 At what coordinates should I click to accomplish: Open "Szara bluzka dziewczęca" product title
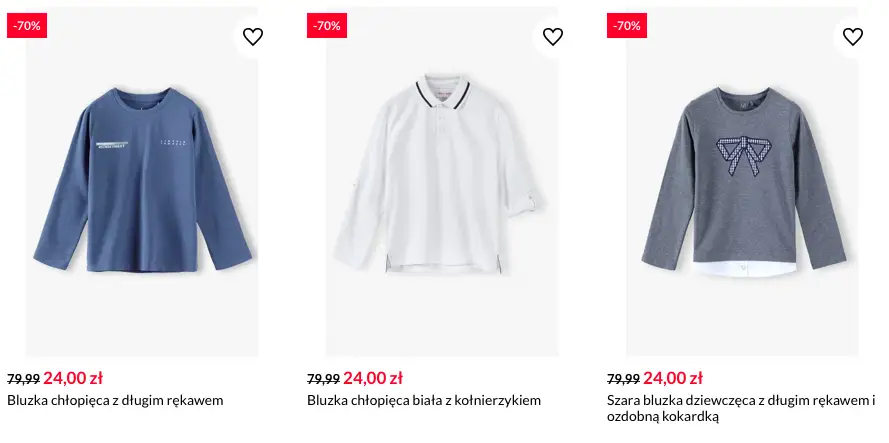coord(740,401)
